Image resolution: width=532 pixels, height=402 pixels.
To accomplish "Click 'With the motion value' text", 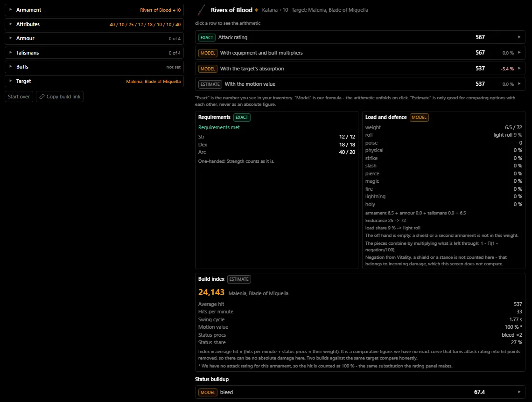I will point(250,84).
